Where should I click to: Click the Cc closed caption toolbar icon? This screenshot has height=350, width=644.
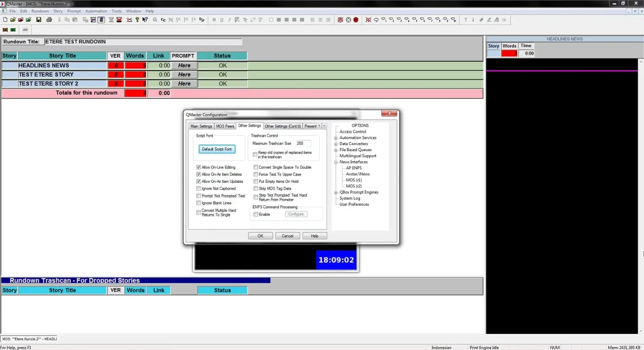point(163,20)
